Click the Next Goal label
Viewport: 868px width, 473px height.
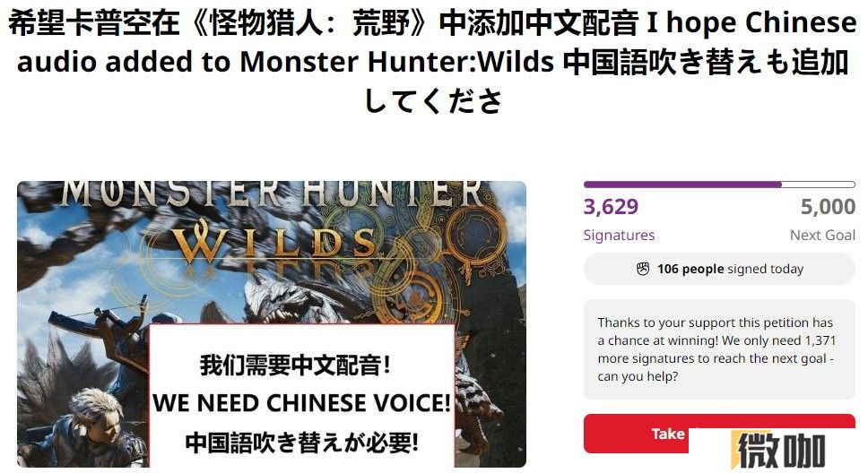822,235
